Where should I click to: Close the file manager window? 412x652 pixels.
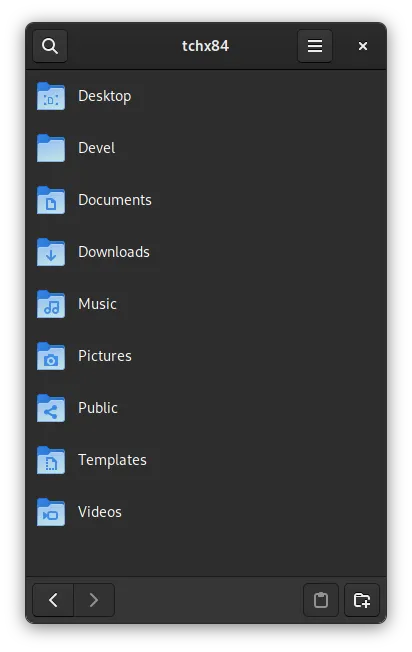363,46
